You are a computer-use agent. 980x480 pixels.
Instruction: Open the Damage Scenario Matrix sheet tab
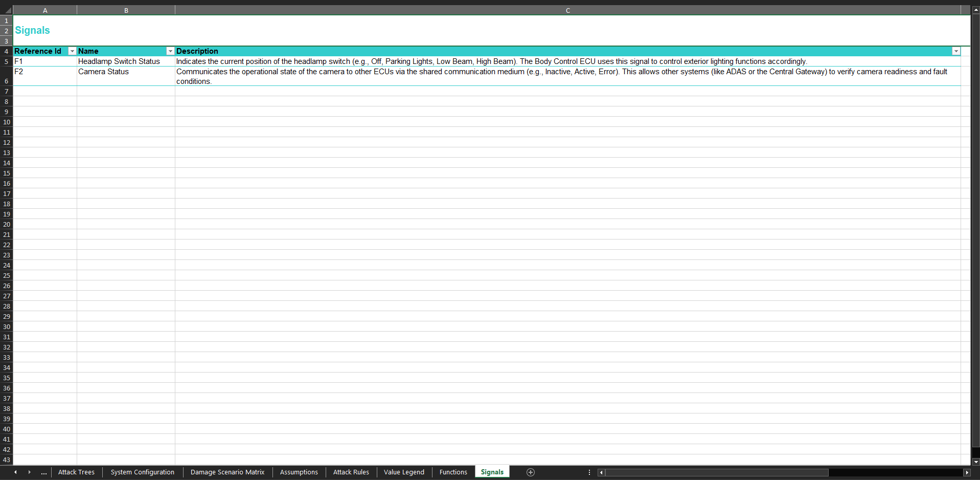[227, 472]
